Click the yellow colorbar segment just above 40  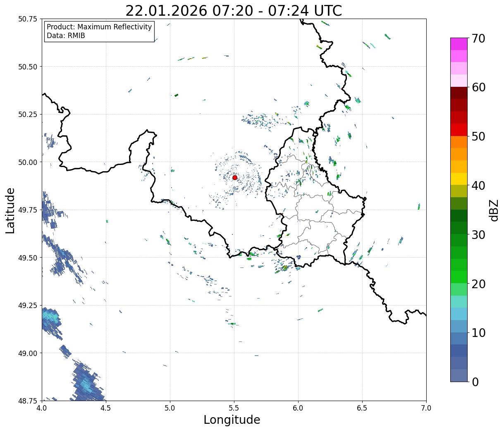[459, 179]
